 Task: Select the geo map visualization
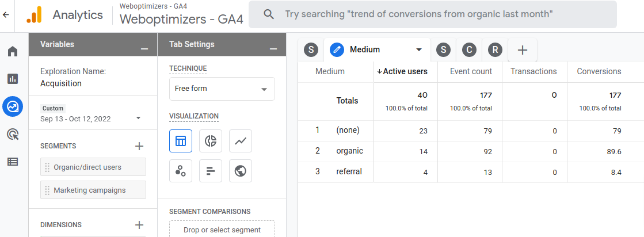tap(241, 171)
